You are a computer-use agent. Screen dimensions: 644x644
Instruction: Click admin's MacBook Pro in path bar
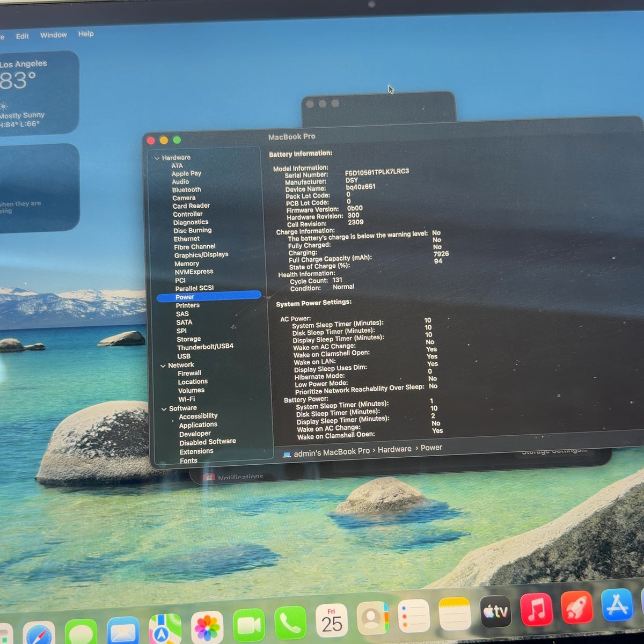point(332,452)
